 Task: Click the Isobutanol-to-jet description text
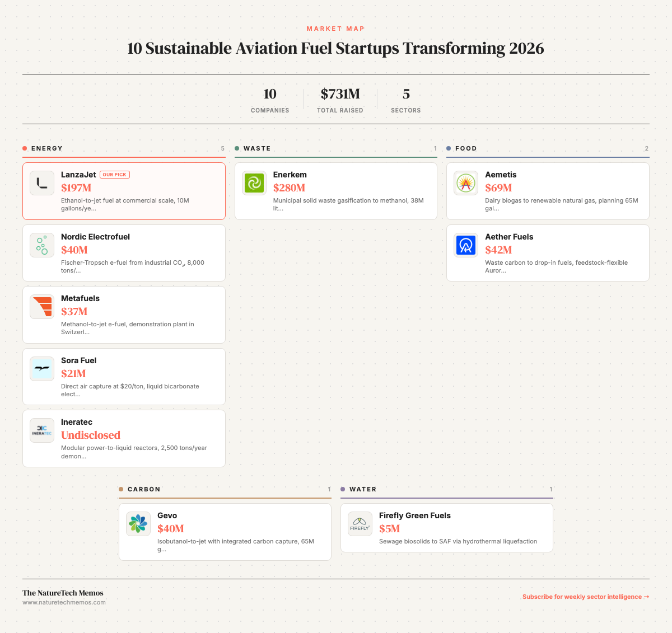[236, 545]
